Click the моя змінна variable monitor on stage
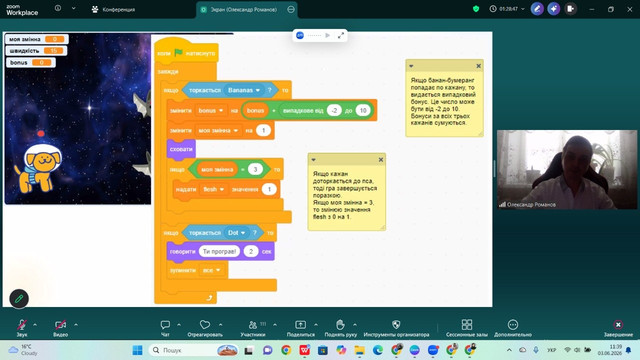 click(x=37, y=39)
